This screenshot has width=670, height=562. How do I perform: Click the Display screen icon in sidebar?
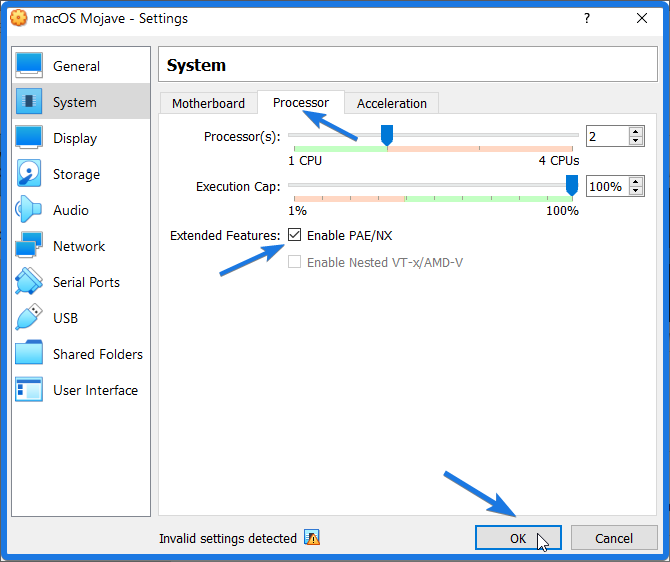pos(29,137)
